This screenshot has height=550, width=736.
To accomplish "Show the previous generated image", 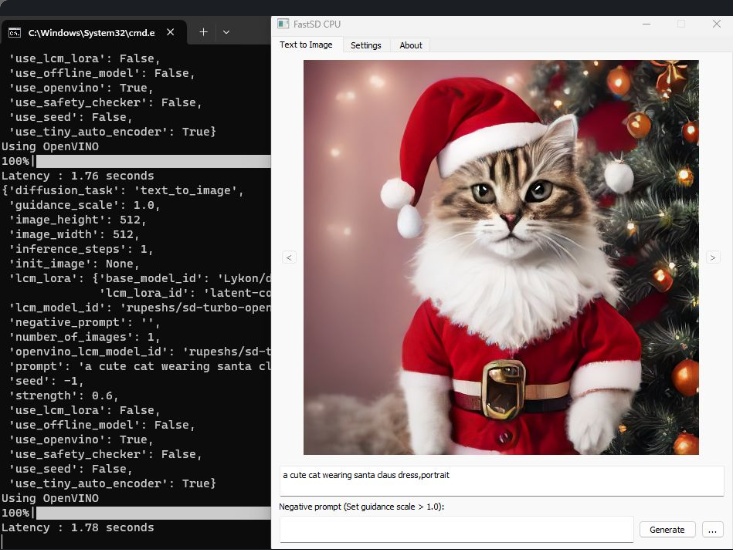I will 289,257.
